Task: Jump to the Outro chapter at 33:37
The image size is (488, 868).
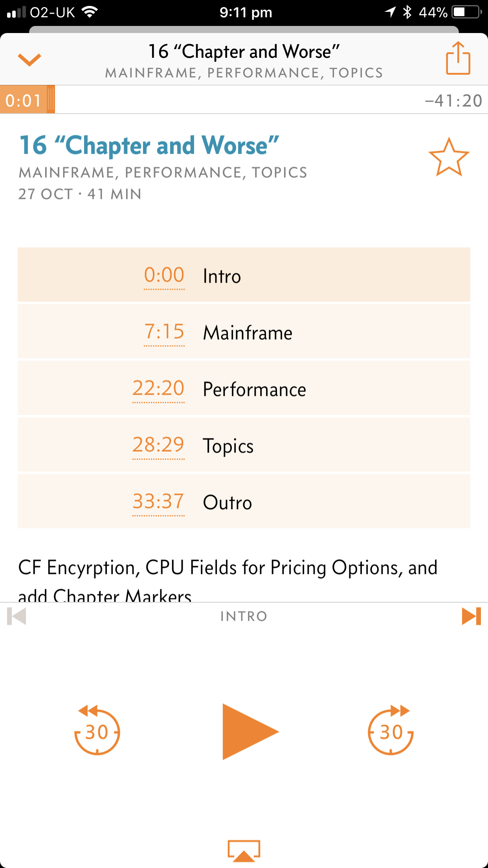Action: pos(244,502)
